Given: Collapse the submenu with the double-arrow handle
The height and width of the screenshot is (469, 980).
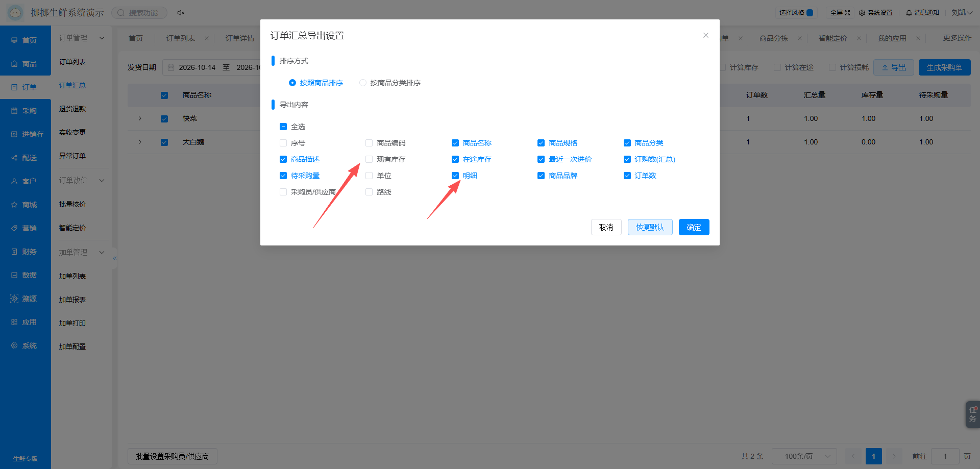Looking at the screenshot, I should 115,258.
